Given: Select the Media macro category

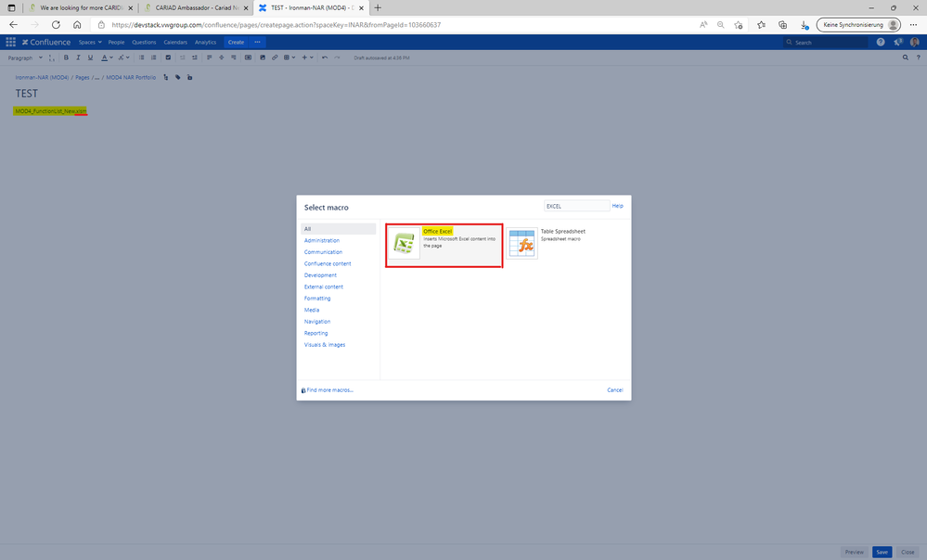Looking at the screenshot, I should click(312, 310).
